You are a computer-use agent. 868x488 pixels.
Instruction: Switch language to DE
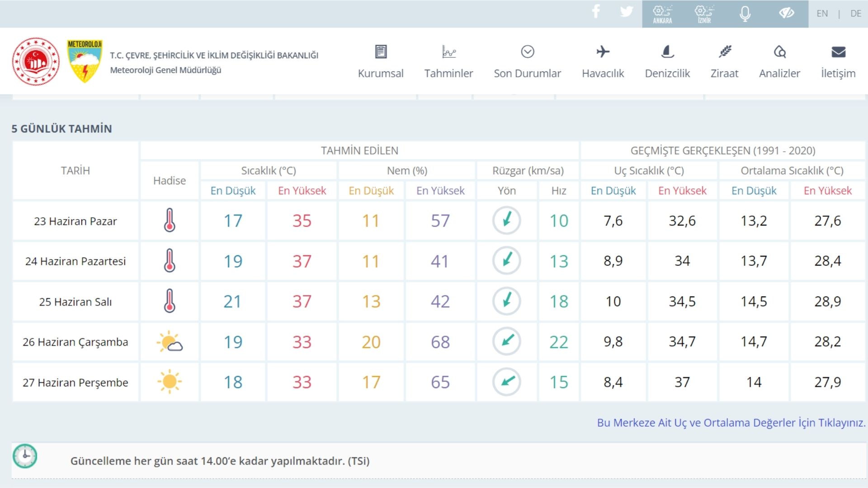(x=855, y=14)
